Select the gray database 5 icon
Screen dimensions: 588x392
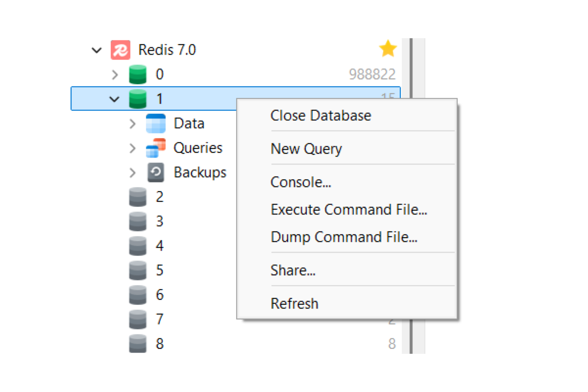(x=138, y=270)
